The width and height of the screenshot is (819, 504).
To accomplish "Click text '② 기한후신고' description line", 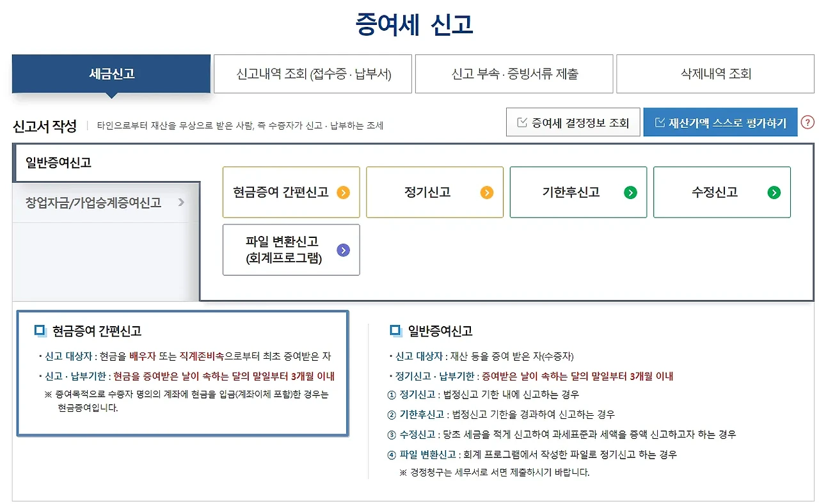I will [x=501, y=414].
